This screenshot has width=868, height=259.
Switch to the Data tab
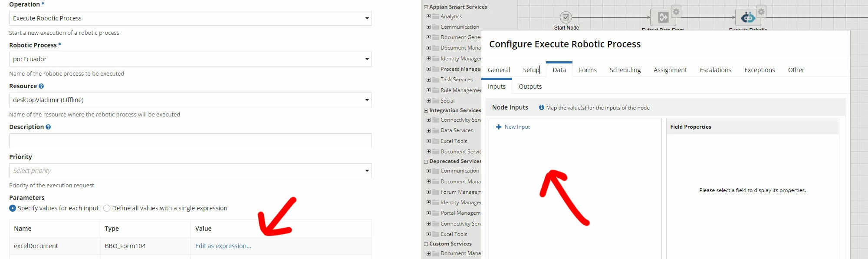(559, 70)
